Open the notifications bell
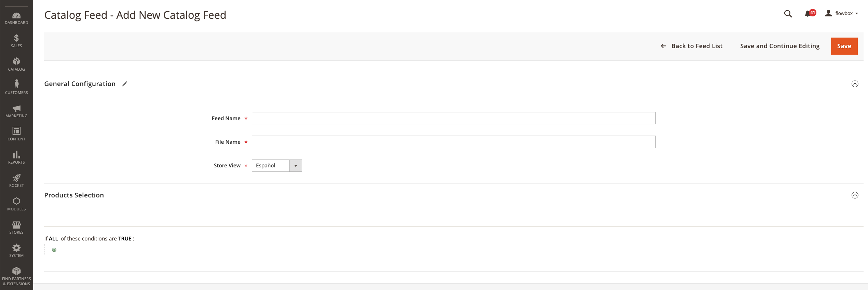This screenshot has height=290, width=868. click(x=808, y=14)
